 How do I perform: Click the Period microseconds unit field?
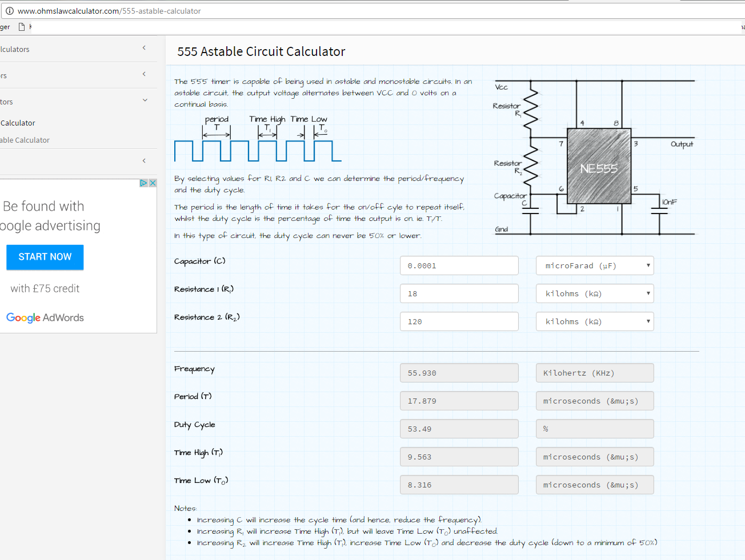coord(595,401)
